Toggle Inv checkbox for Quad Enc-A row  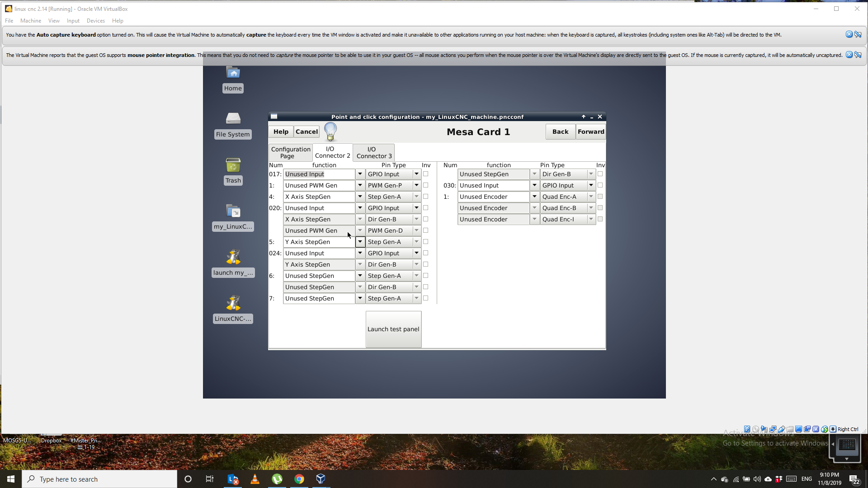[x=600, y=197]
